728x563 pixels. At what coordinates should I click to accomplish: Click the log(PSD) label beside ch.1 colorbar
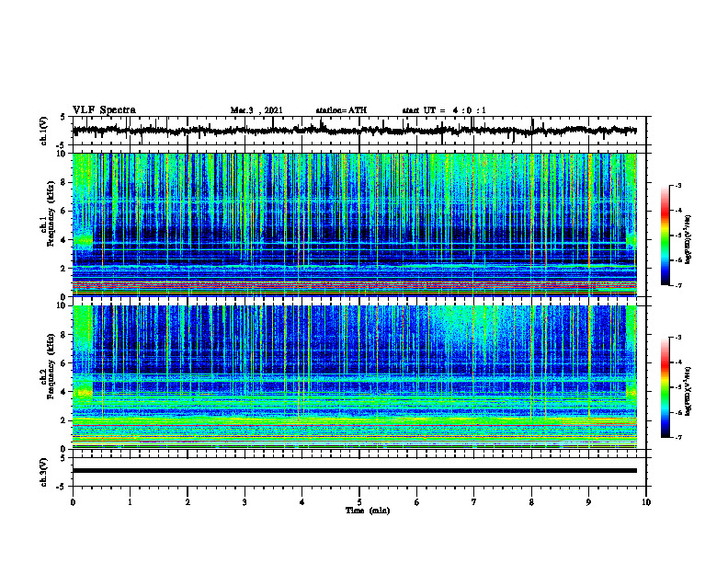(x=688, y=240)
